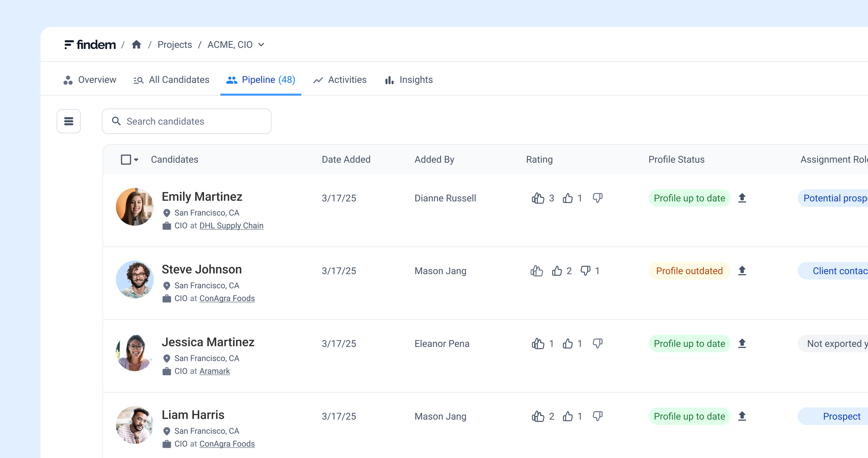Click the Aramark company link
868x458 pixels.
click(215, 371)
